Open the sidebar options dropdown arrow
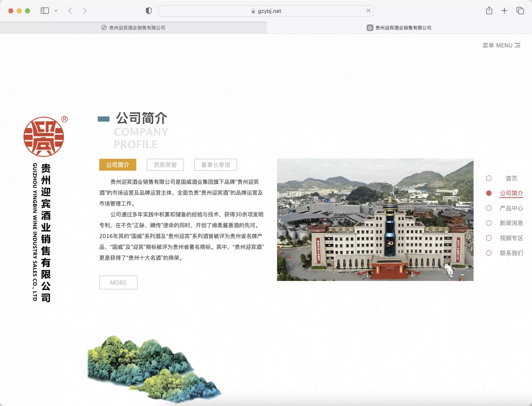The height and width of the screenshot is (406, 532). pyautogui.click(x=56, y=11)
